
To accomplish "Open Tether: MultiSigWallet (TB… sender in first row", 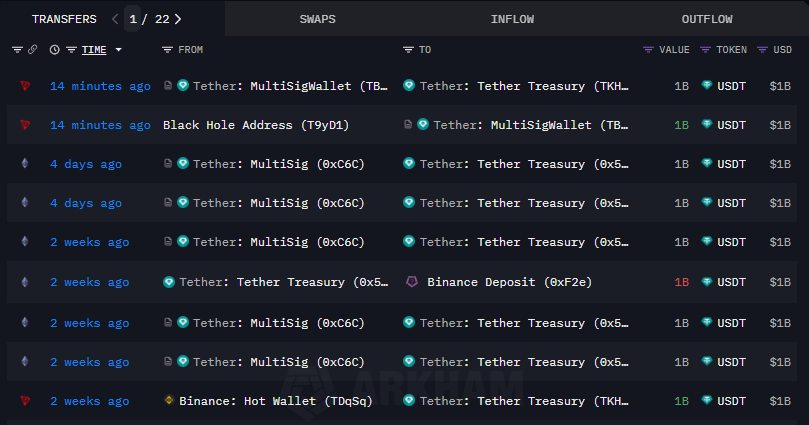I will 290,86.
